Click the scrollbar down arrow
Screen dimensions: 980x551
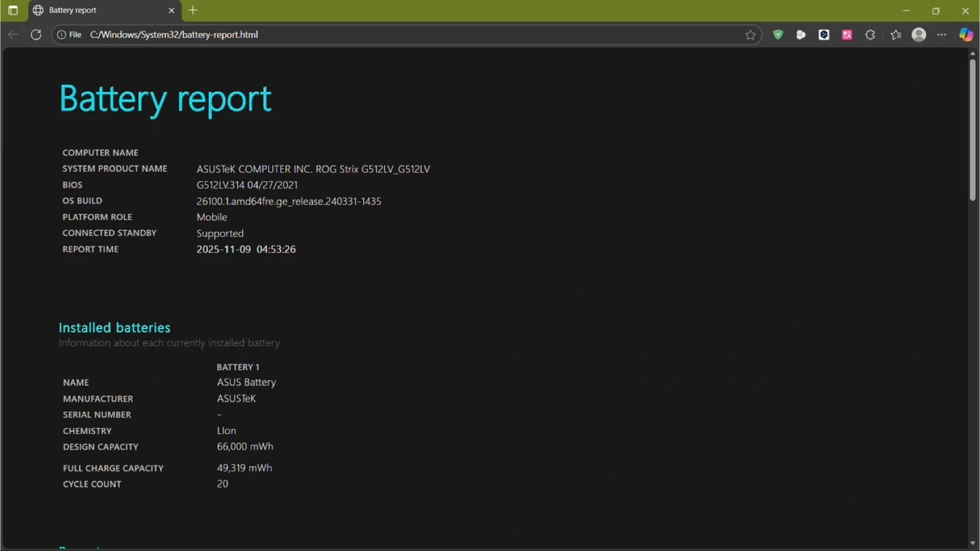[x=973, y=544]
